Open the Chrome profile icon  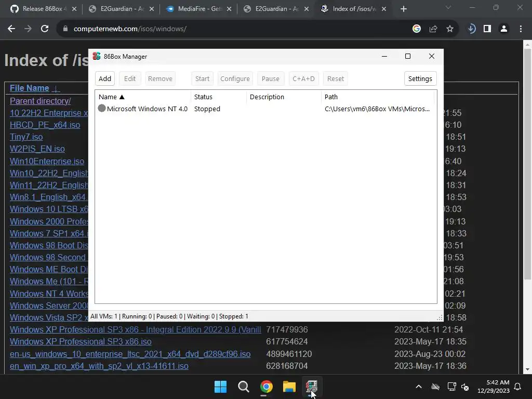click(x=504, y=29)
